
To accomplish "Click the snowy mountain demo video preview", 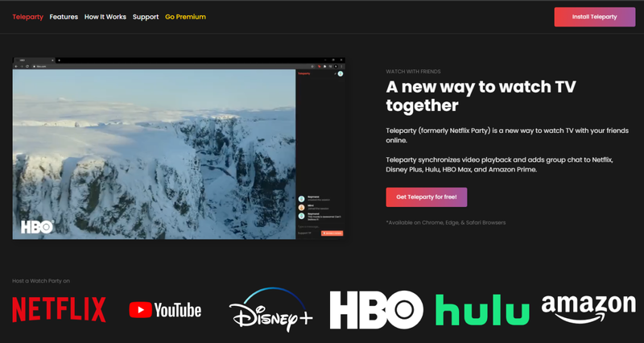I will (155, 153).
